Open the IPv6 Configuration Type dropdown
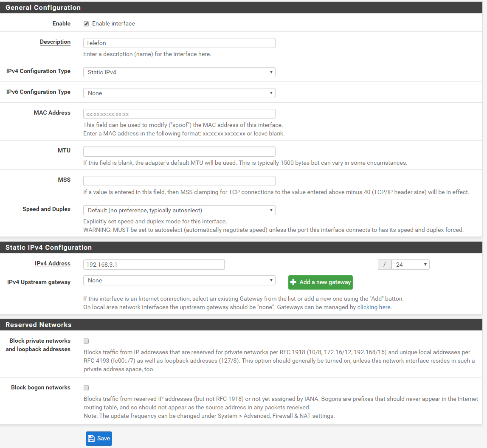This screenshot has height=448, width=487. pos(179,93)
